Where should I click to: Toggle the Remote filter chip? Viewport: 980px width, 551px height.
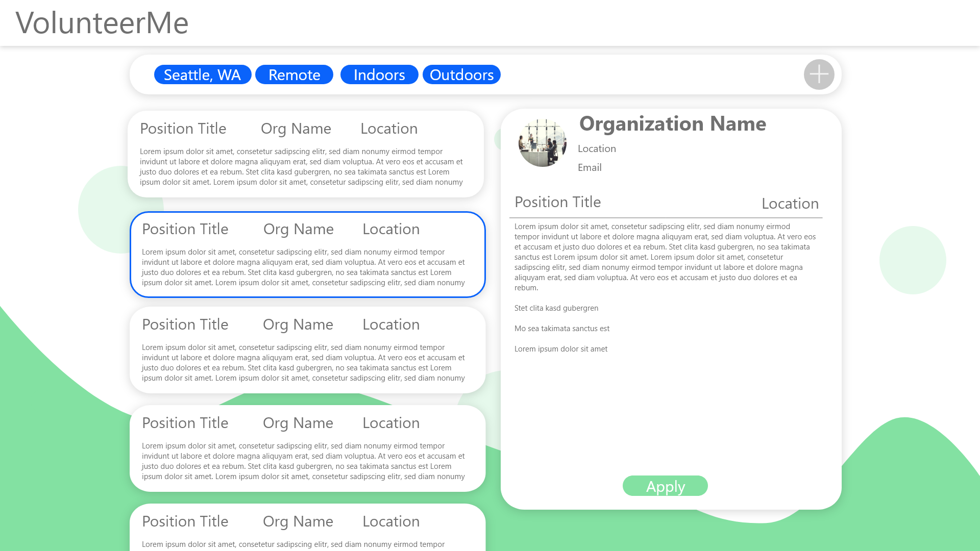(x=294, y=74)
